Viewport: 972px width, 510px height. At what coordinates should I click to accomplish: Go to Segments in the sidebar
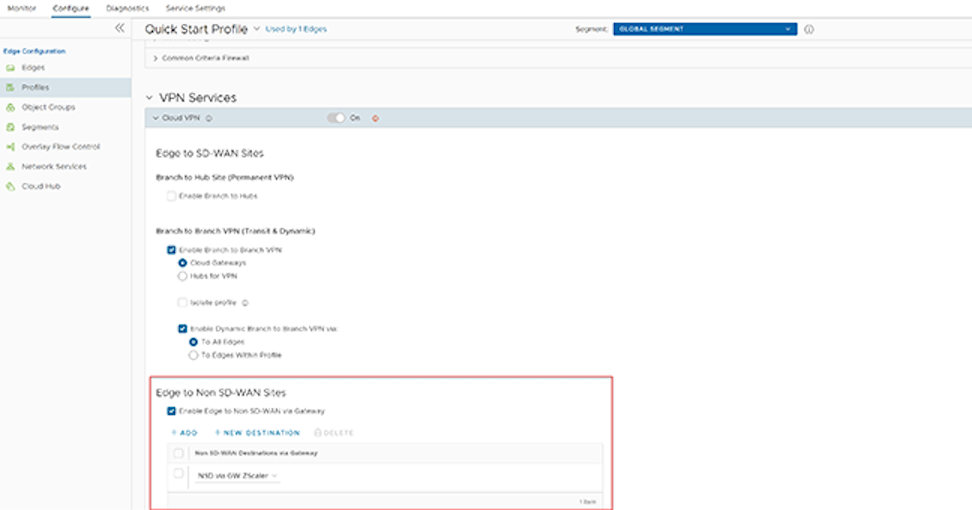40,127
